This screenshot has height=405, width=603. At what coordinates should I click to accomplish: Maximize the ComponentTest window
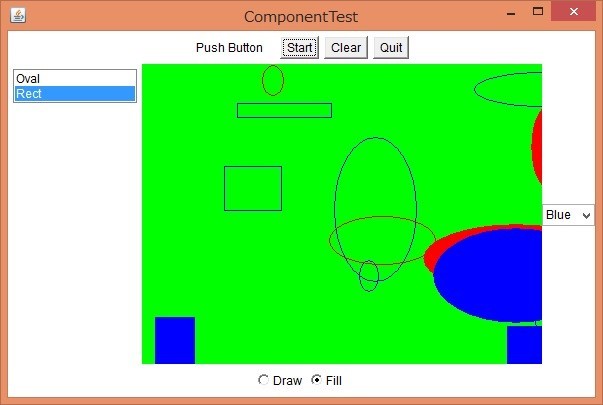(538, 12)
